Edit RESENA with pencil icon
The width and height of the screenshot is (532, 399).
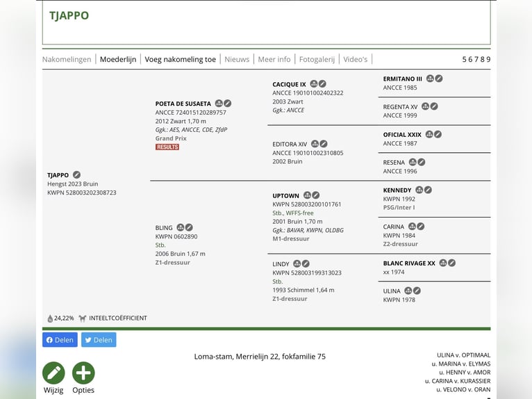(x=422, y=162)
